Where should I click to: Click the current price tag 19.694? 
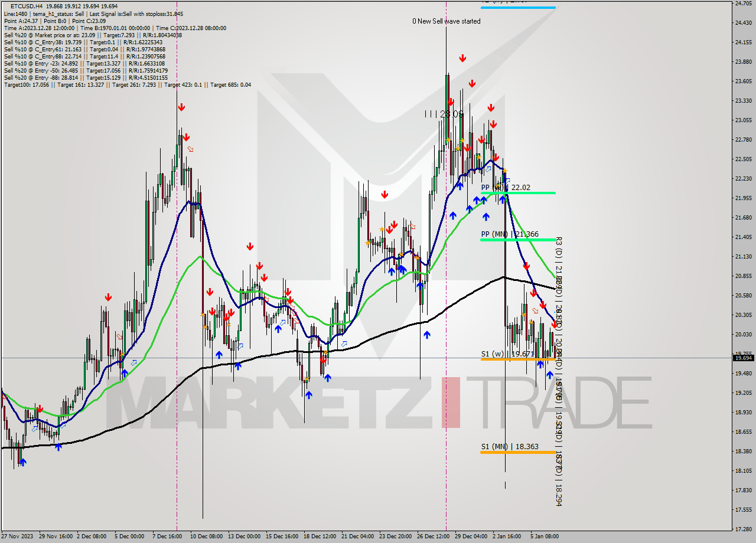click(x=743, y=358)
